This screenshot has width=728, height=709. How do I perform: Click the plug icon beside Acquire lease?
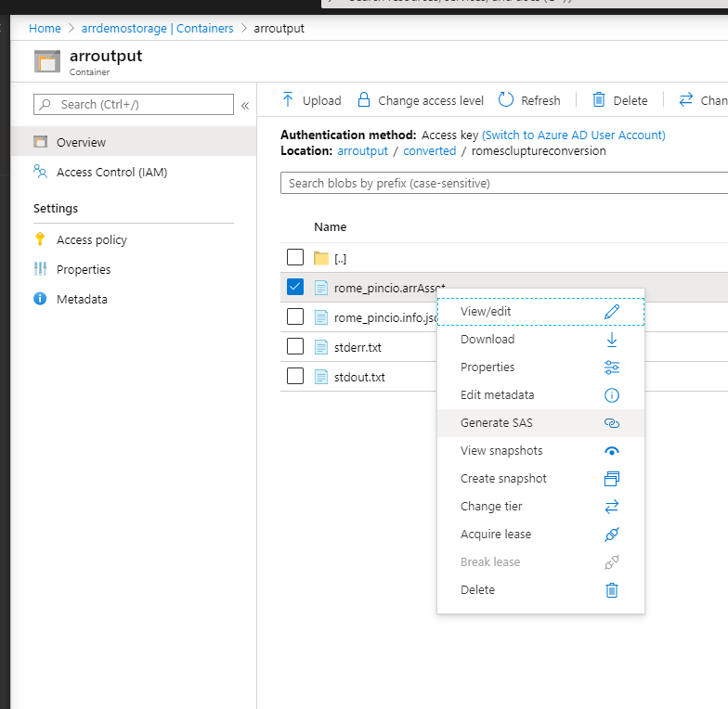(612, 535)
